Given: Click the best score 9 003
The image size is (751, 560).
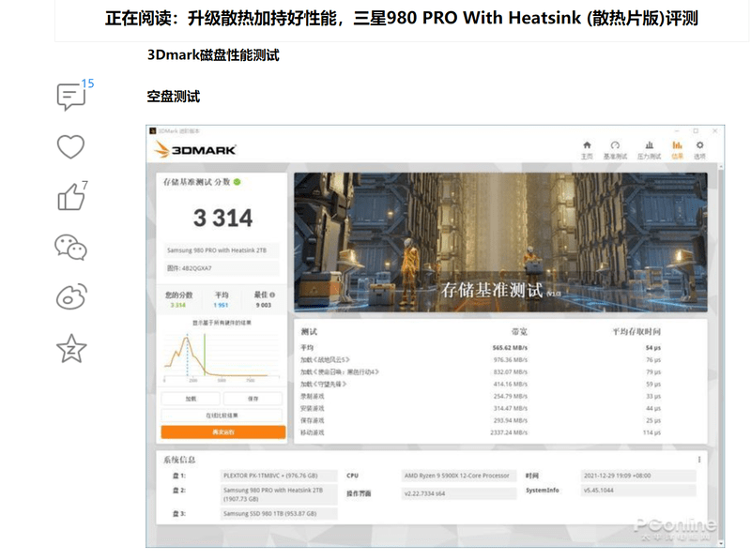Looking at the screenshot, I should coord(264,305).
